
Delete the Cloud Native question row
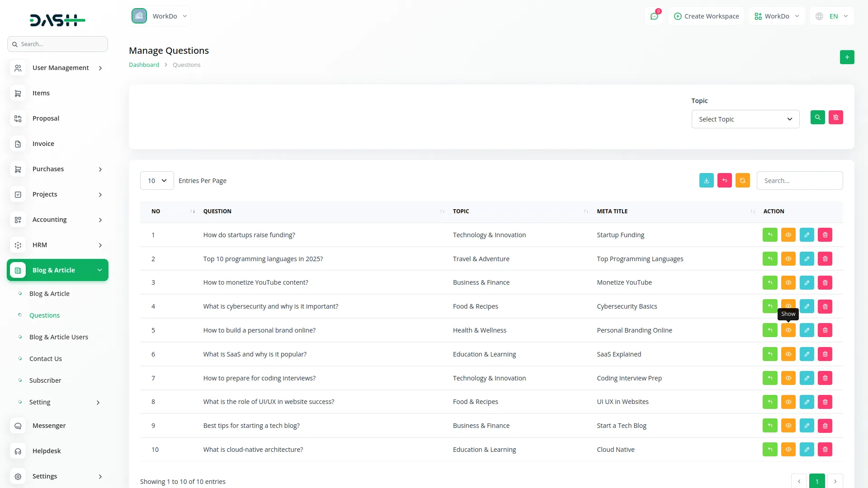(825, 450)
